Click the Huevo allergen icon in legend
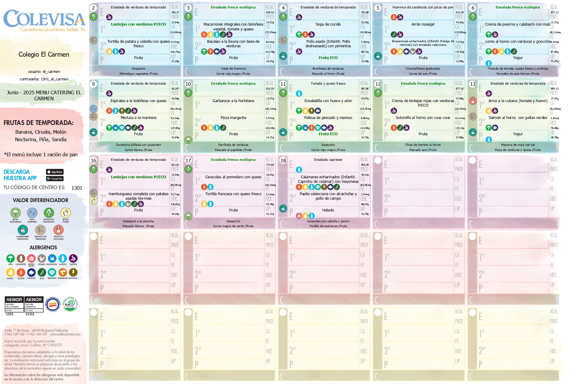Viewport: 588px width, 384px height. 11,272
